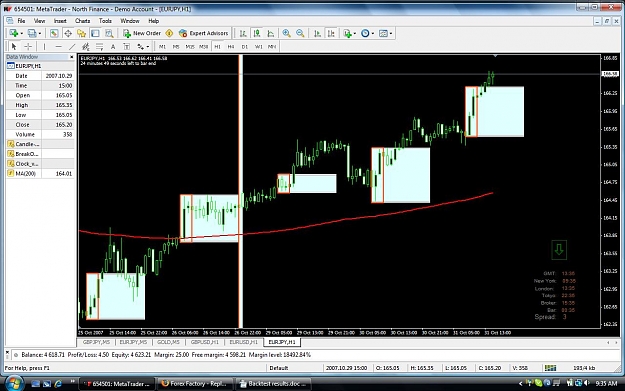Open the Navigator panel icon
Viewport: 625px width, 391px height.
81,33
